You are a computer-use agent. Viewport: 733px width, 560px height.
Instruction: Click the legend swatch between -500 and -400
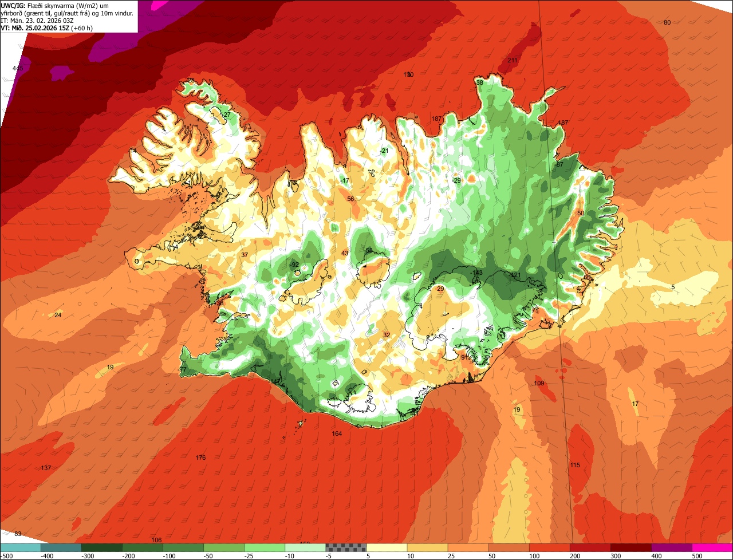20,547
